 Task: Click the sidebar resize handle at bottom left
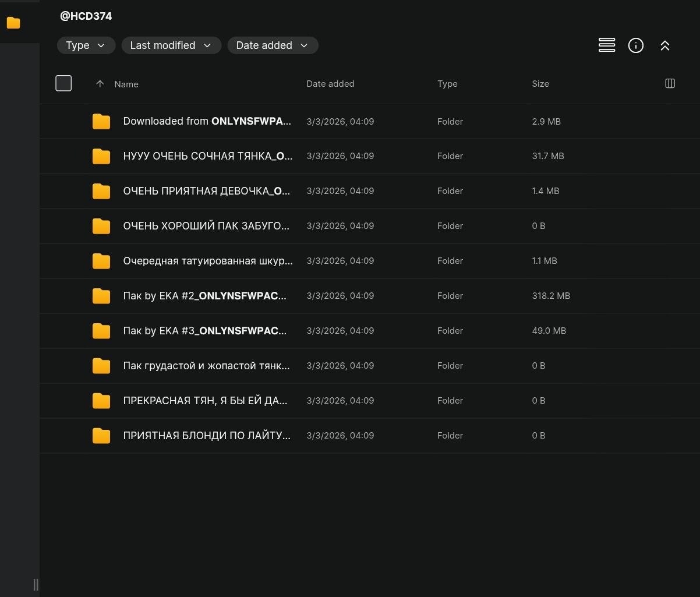36,584
